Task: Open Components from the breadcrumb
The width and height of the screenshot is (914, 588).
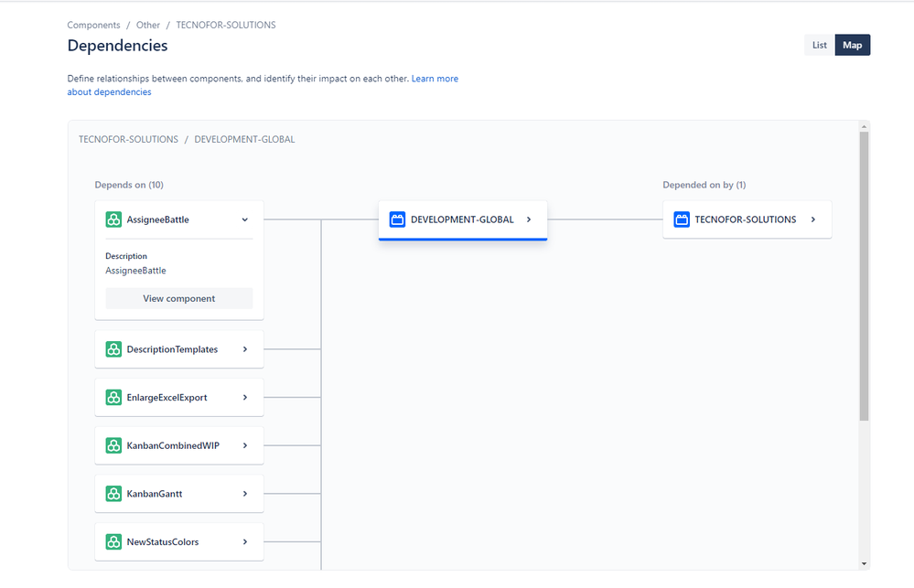Action: (93, 25)
